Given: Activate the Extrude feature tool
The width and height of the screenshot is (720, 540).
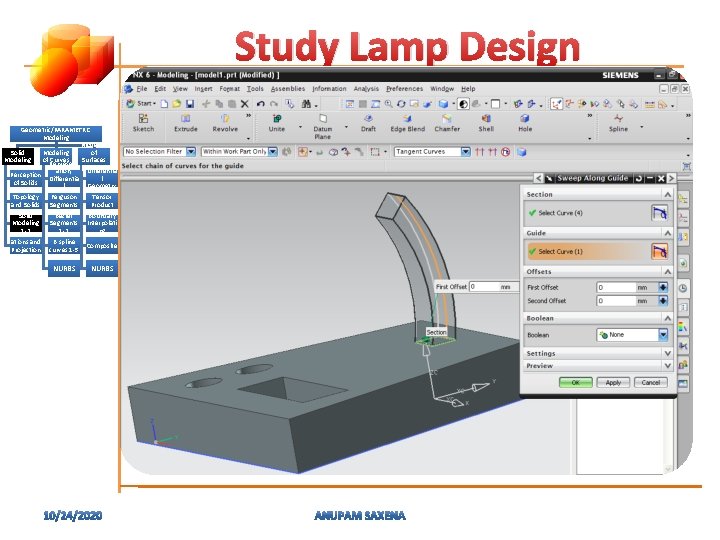Looking at the screenshot, I should [x=186, y=123].
